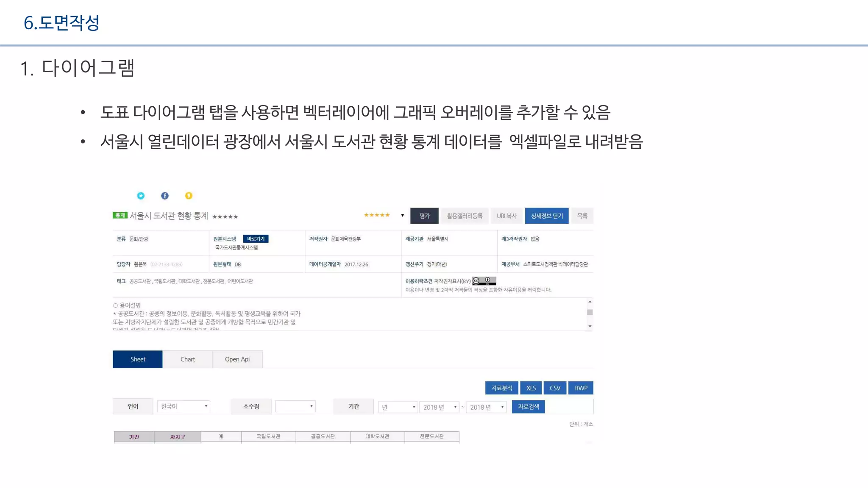Image resolution: width=868 pixels, height=488 pixels.
Task: Click the Creative Commons license icon
Action: click(x=484, y=281)
